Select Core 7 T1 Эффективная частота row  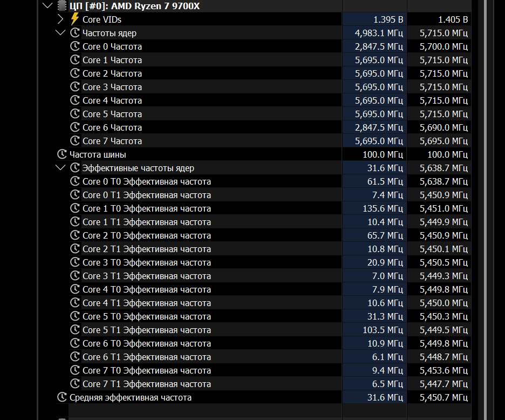270,384
